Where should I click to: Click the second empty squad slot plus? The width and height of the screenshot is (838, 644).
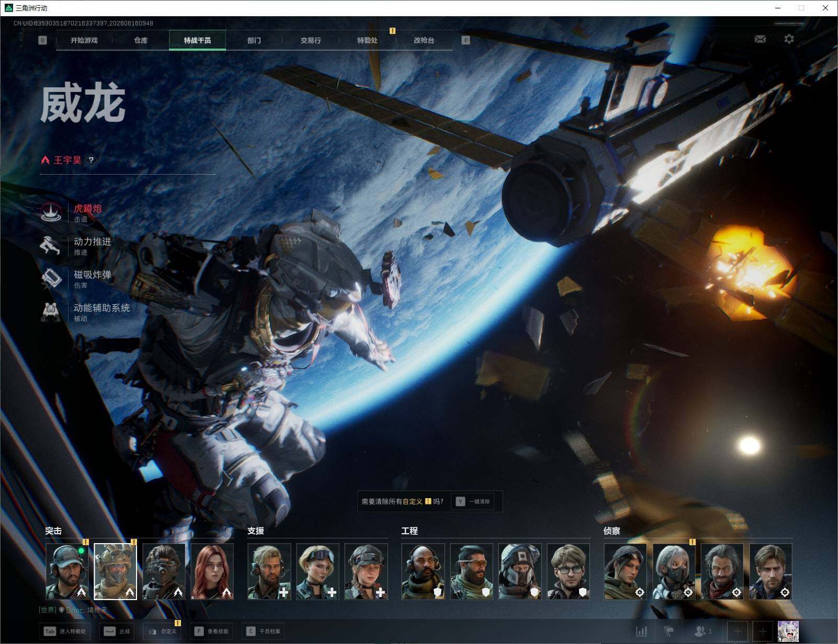[763, 631]
